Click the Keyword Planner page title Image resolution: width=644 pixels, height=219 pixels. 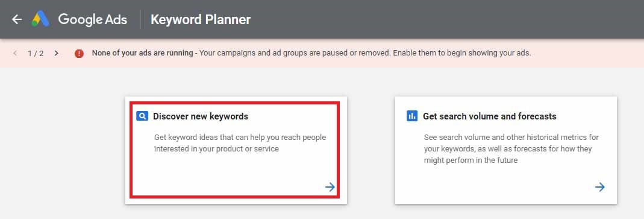(x=201, y=20)
